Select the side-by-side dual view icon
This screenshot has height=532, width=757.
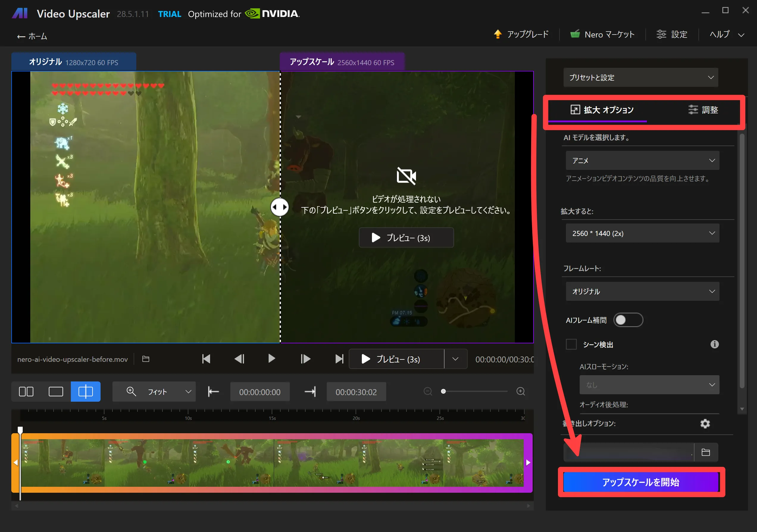pos(26,392)
